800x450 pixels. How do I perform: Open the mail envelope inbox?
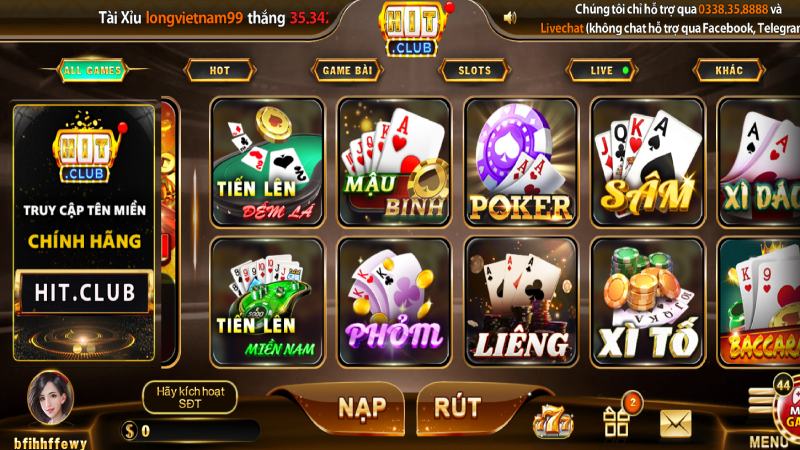tap(676, 423)
